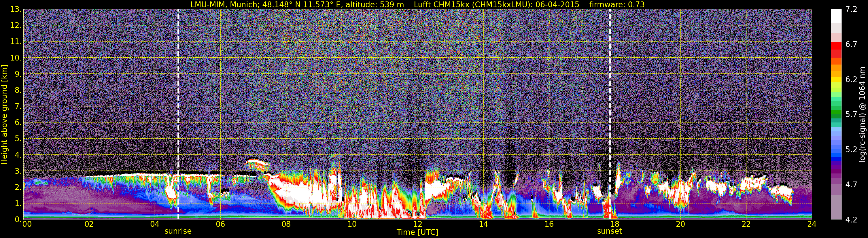Click the 'firmware: 0.73' text in title
The height and width of the screenshot is (238, 868).
point(617,4)
